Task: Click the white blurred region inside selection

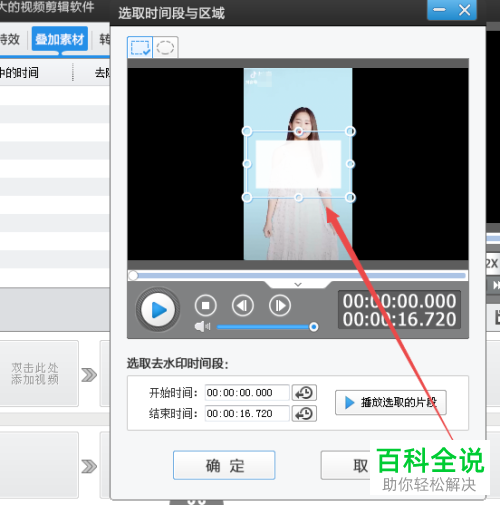Action: pyautogui.click(x=298, y=164)
